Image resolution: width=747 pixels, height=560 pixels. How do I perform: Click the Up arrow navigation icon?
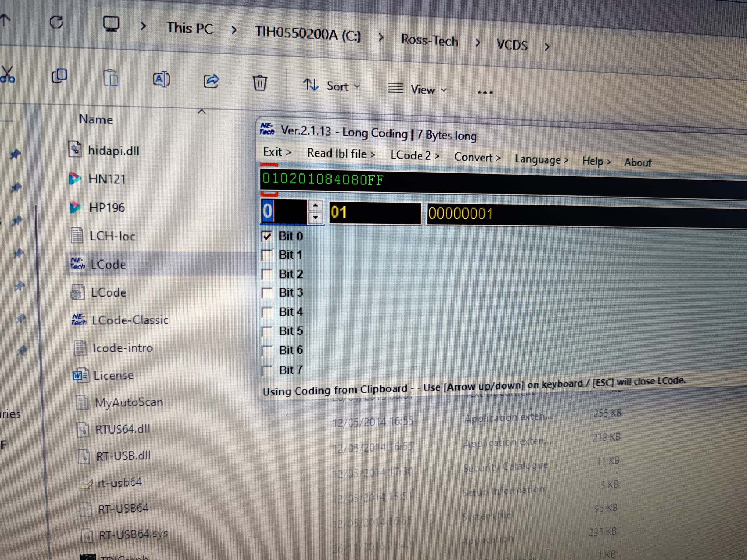click(x=5, y=20)
